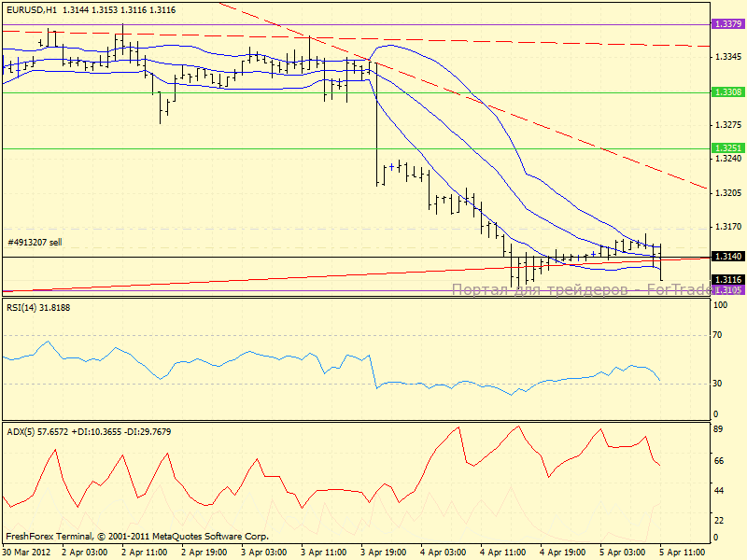Click the RSI 70 level axis value
Screen dimensions: 747x560
(x=719, y=333)
